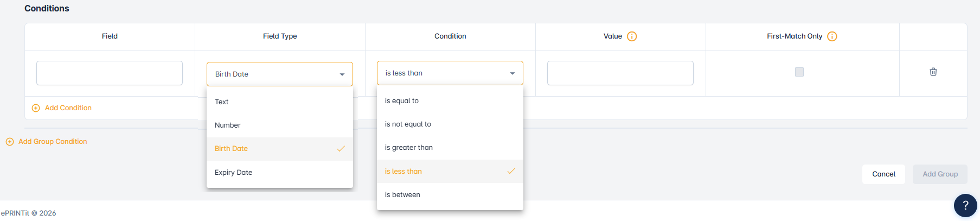Choose Number in the Field Type list

[x=228, y=125]
